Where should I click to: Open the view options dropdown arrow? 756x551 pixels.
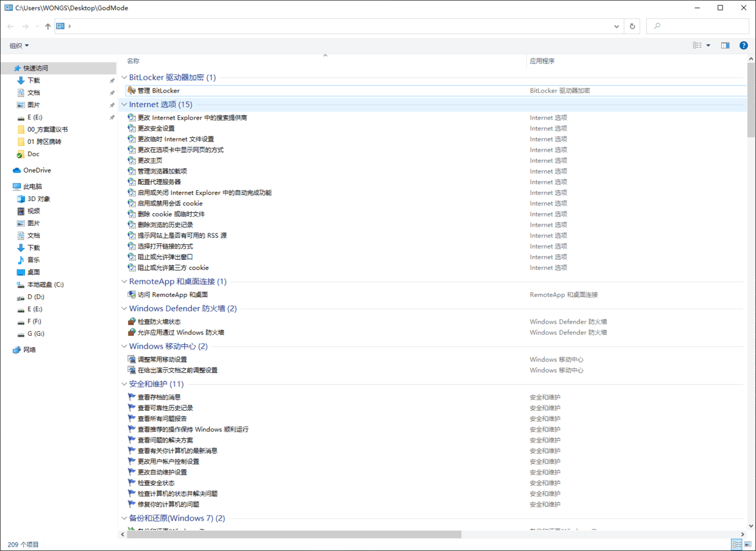[708, 46]
